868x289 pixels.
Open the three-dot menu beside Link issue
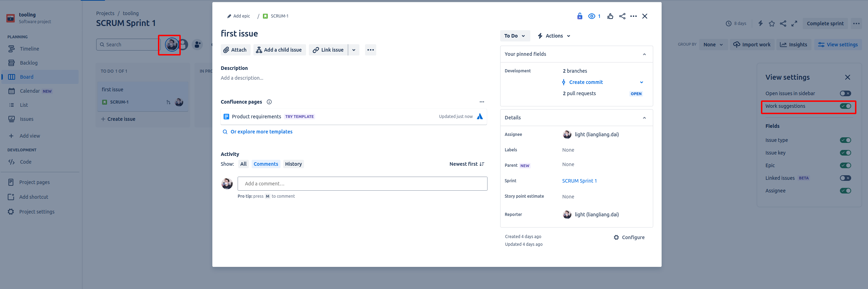point(371,50)
